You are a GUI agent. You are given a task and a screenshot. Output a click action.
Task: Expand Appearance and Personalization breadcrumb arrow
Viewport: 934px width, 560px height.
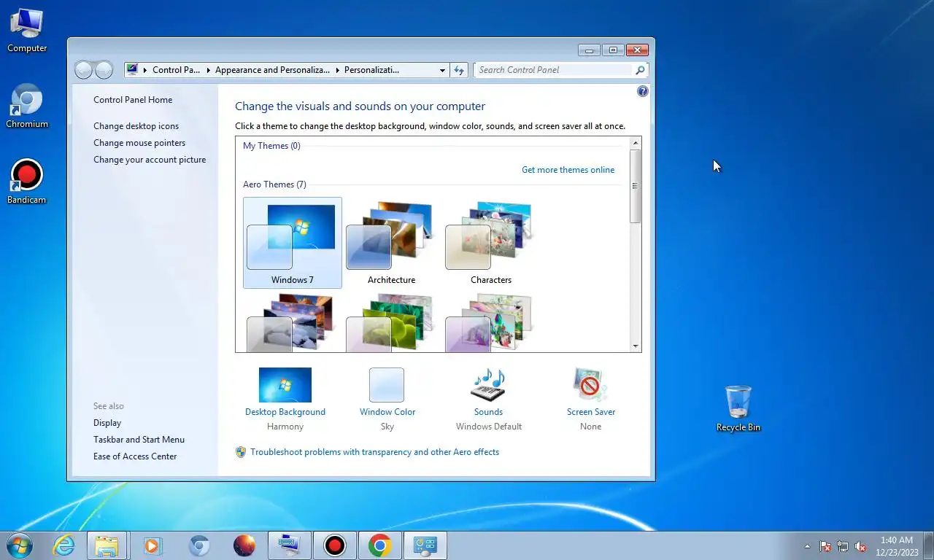pyautogui.click(x=208, y=70)
